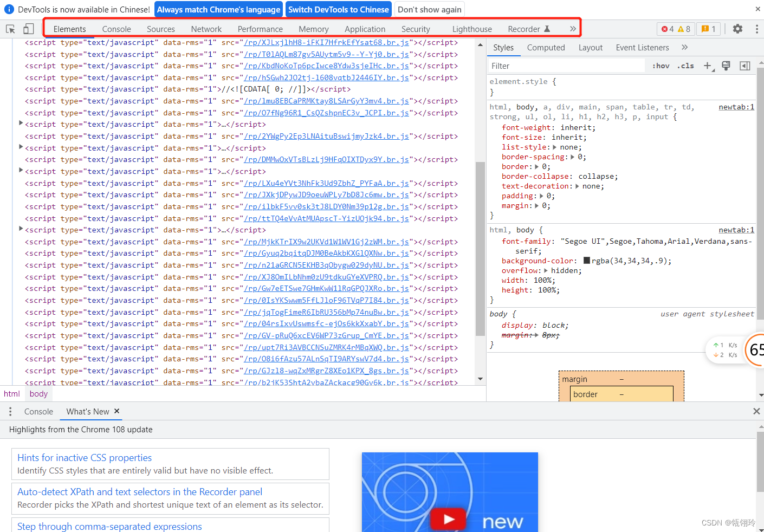The width and height of the screenshot is (764, 532).
Task: Add new style rule plus icon
Action: (x=708, y=66)
